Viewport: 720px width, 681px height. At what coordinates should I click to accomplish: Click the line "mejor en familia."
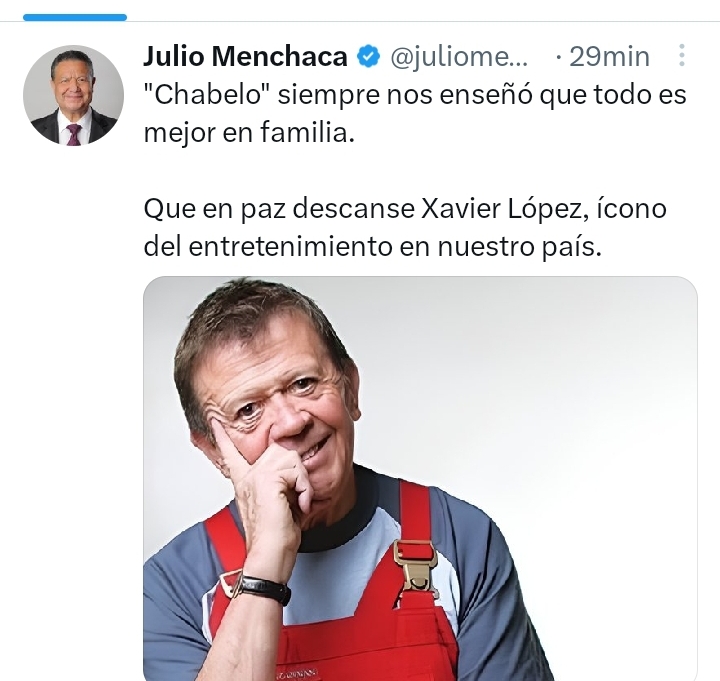[249, 134]
